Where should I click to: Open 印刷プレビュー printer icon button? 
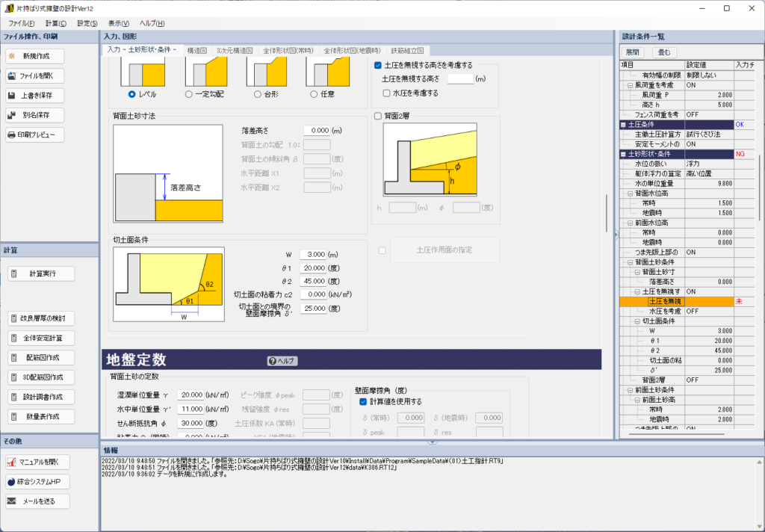click(x=34, y=134)
